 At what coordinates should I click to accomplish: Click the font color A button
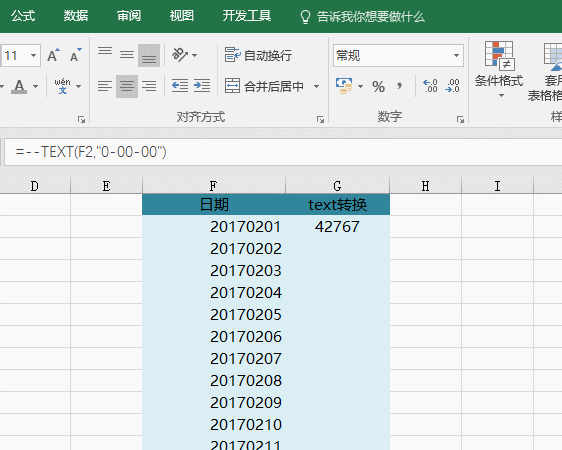[19, 86]
